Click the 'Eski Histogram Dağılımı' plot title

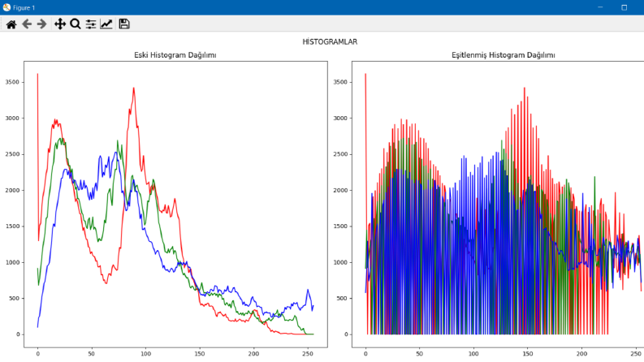pyautogui.click(x=175, y=55)
